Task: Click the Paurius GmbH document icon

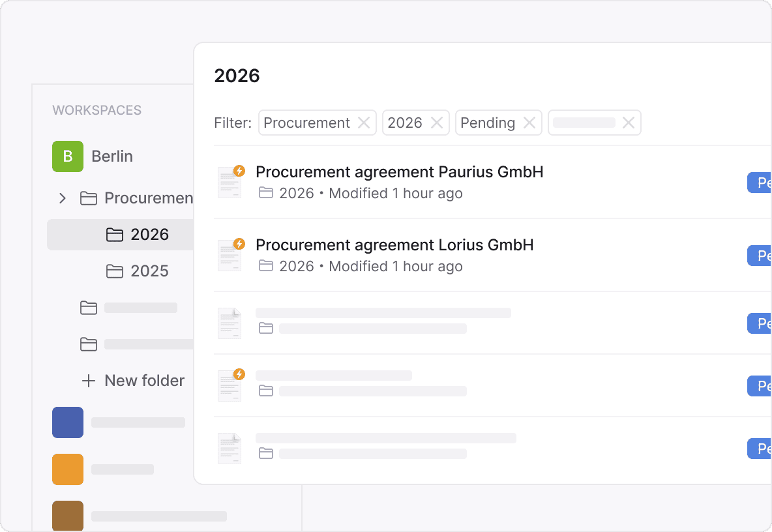Action: click(230, 182)
